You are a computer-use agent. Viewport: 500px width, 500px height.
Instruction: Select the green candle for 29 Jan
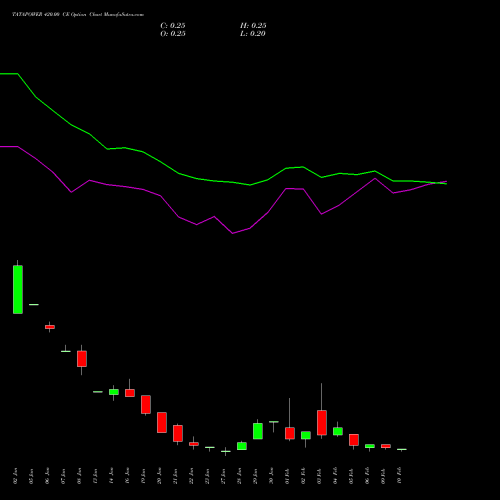point(258,431)
